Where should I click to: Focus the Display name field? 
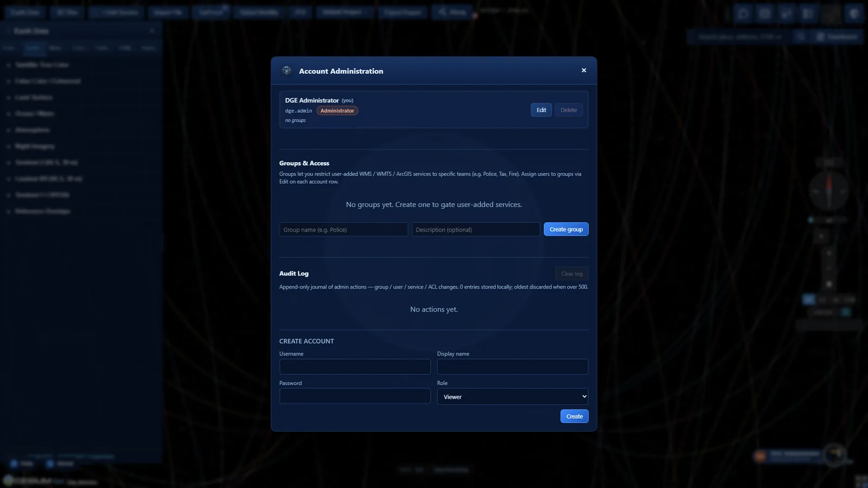[513, 367]
